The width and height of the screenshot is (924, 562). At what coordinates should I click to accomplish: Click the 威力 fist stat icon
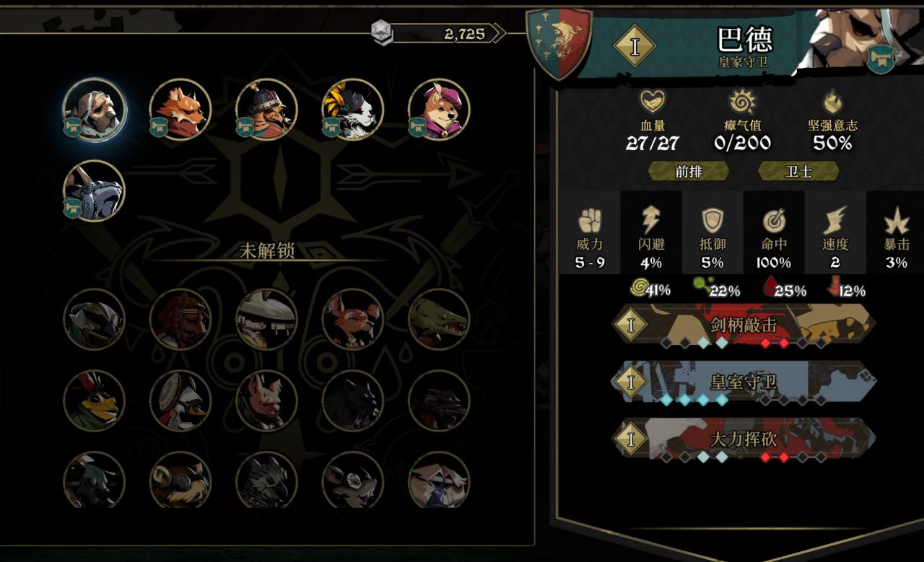(x=590, y=220)
